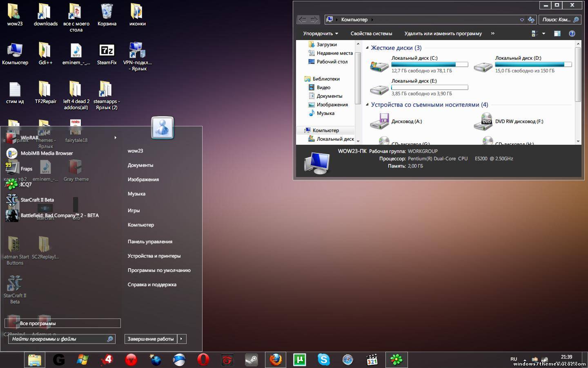Open the Корзина recycle bin desktop icon
Viewport: 588px width, 368px height.
[107, 15]
